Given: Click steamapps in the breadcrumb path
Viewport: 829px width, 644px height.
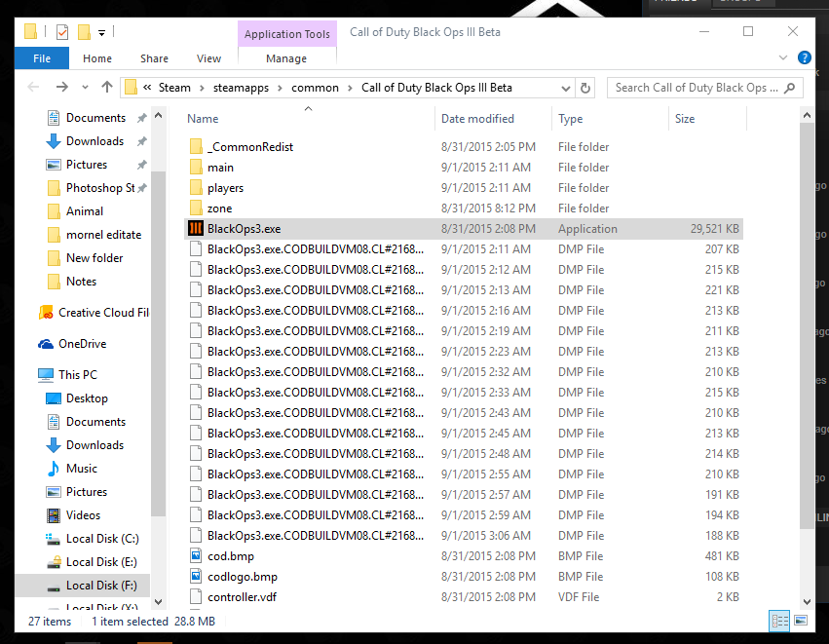Looking at the screenshot, I should [x=241, y=88].
